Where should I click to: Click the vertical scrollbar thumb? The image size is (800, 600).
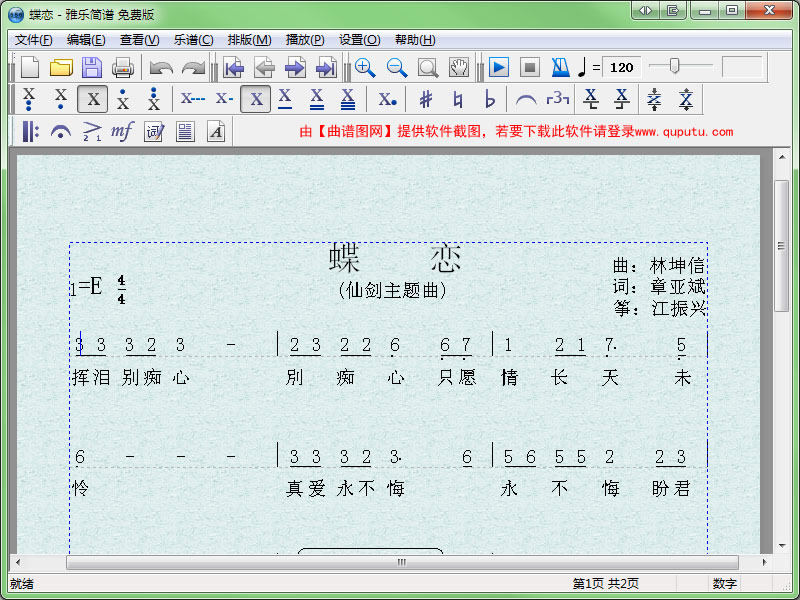[x=781, y=246]
